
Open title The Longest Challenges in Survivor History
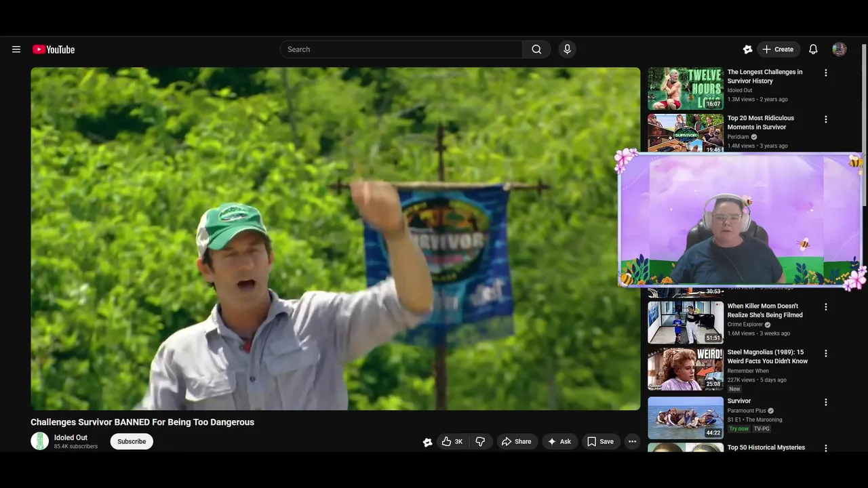(765, 77)
